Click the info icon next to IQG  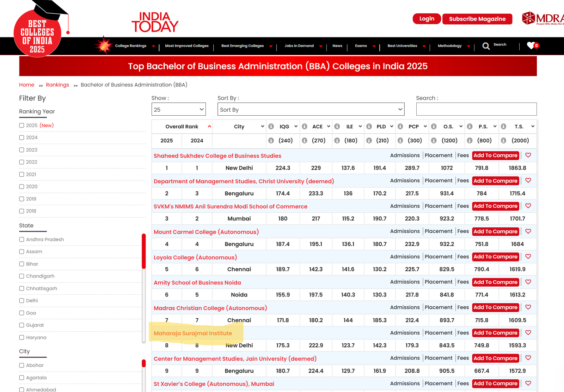271,127
